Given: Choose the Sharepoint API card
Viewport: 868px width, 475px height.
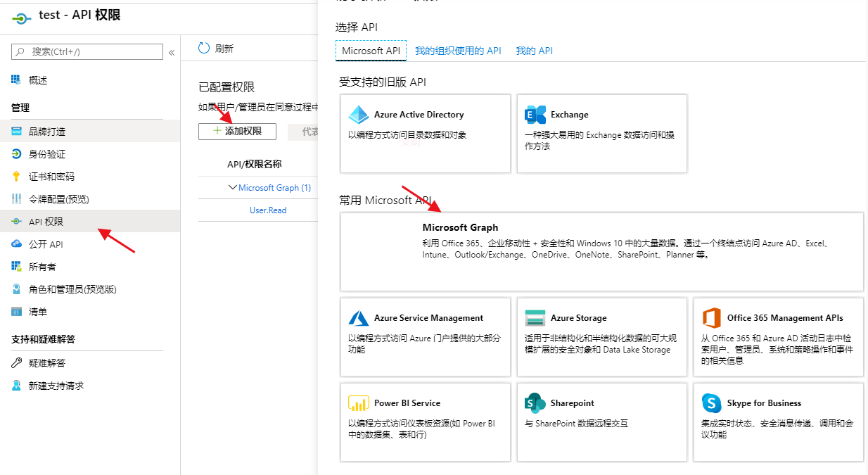Looking at the screenshot, I should click(602, 422).
